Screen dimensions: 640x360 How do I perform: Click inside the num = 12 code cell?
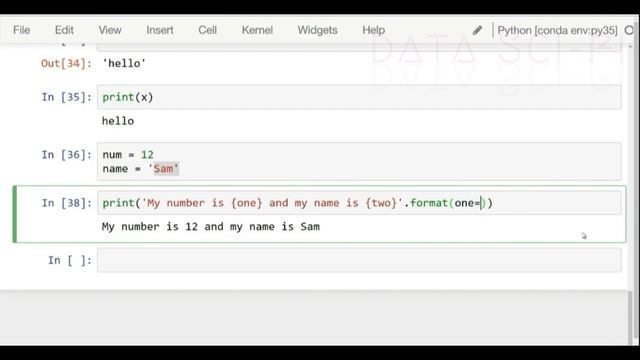(x=359, y=161)
